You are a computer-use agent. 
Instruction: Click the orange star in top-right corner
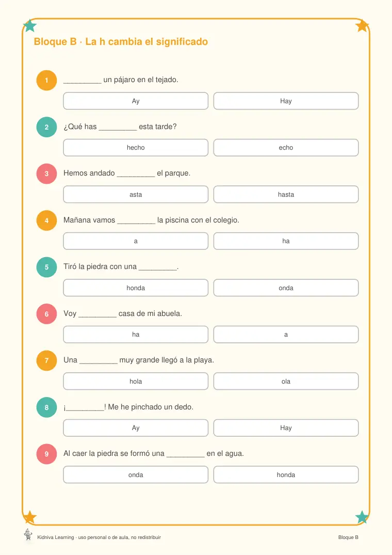coord(362,26)
